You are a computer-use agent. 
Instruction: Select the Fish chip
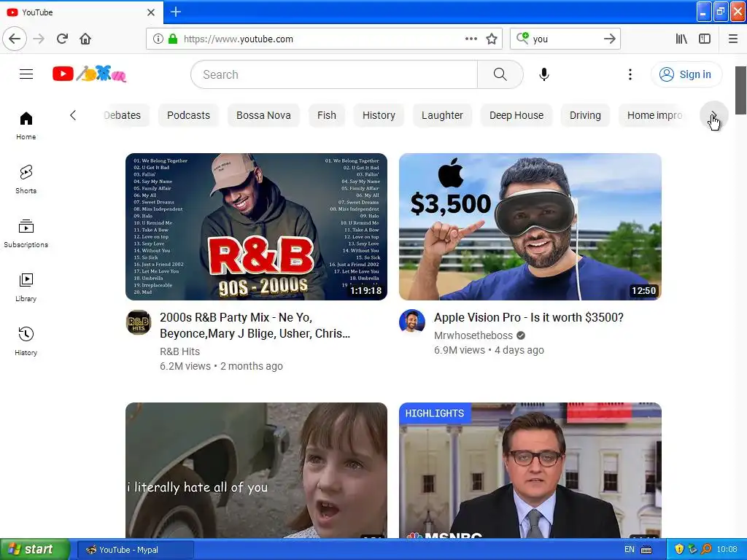pyautogui.click(x=326, y=115)
